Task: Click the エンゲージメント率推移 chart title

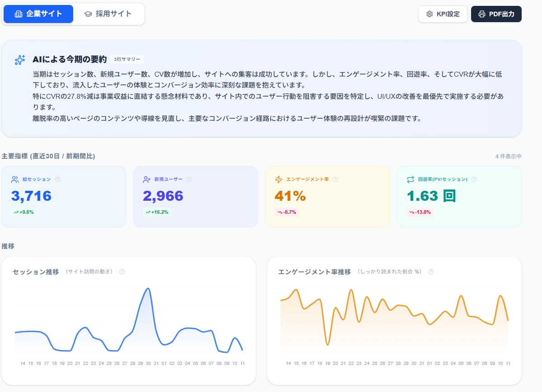Action: (314, 272)
